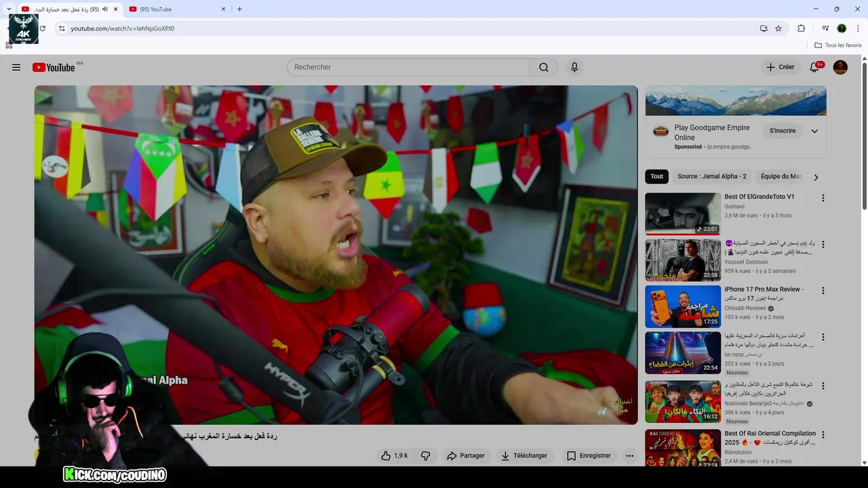Install app icon in address bar
The height and width of the screenshot is (488, 868).
point(764,28)
